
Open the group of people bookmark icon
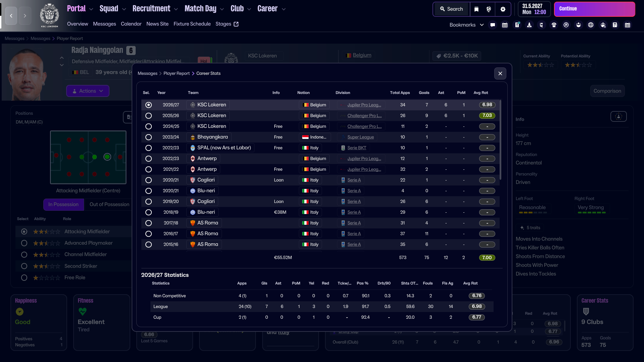(579, 25)
